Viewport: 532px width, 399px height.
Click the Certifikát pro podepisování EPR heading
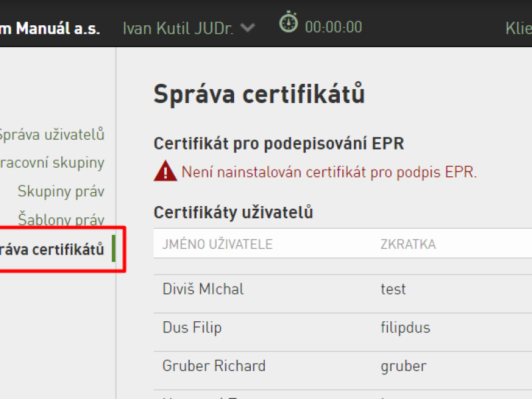[279, 144]
